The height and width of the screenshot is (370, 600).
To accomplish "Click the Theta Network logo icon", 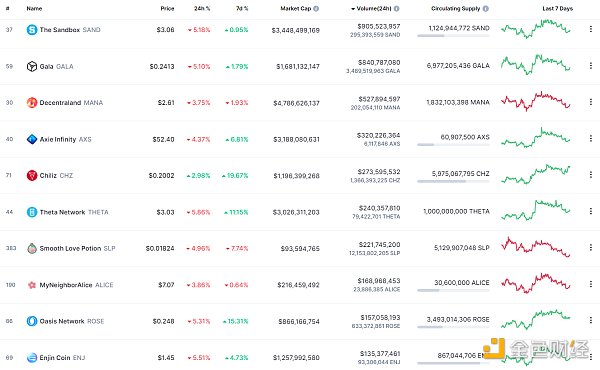I will pyautogui.click(x=32, y=212).
